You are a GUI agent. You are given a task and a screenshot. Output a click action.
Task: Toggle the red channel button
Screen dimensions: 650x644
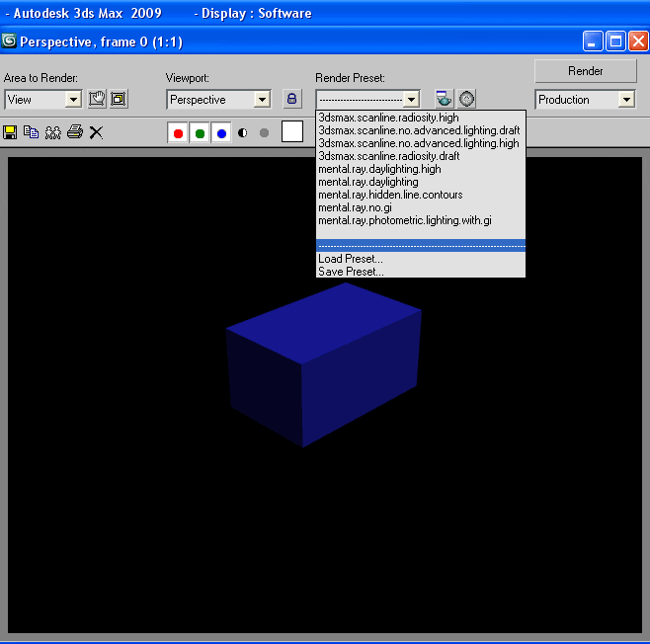178,133
